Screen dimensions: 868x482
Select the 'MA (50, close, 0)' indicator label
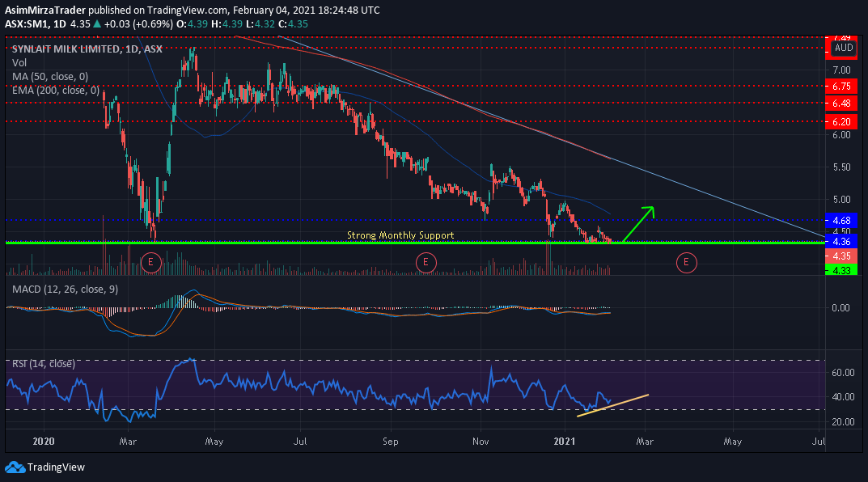tap(50, 76)
